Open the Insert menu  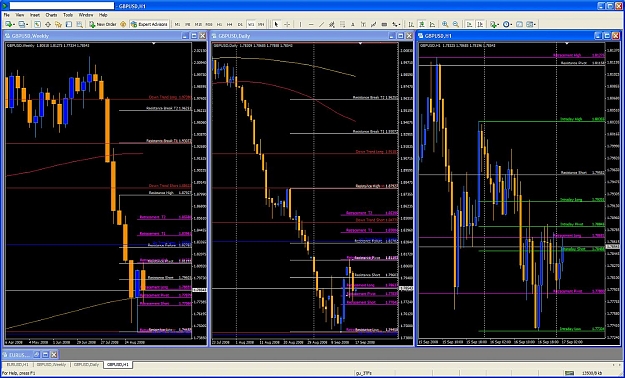pos(35,15)
